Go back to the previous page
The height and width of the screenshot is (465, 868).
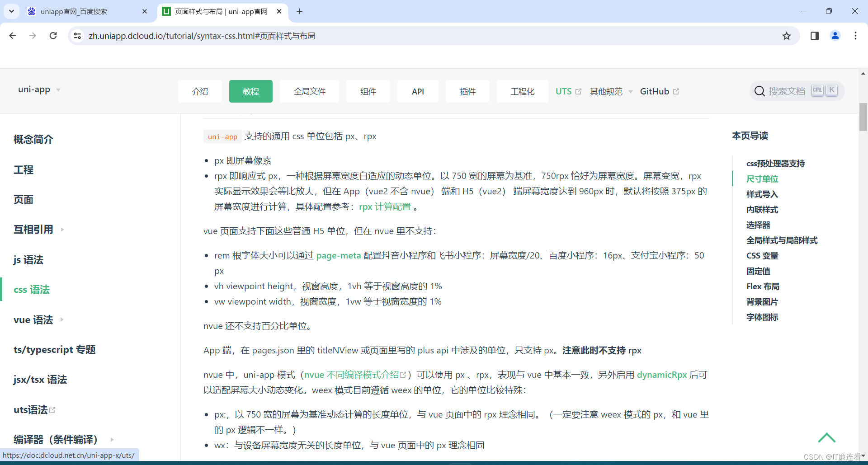[x=13, y=36]
